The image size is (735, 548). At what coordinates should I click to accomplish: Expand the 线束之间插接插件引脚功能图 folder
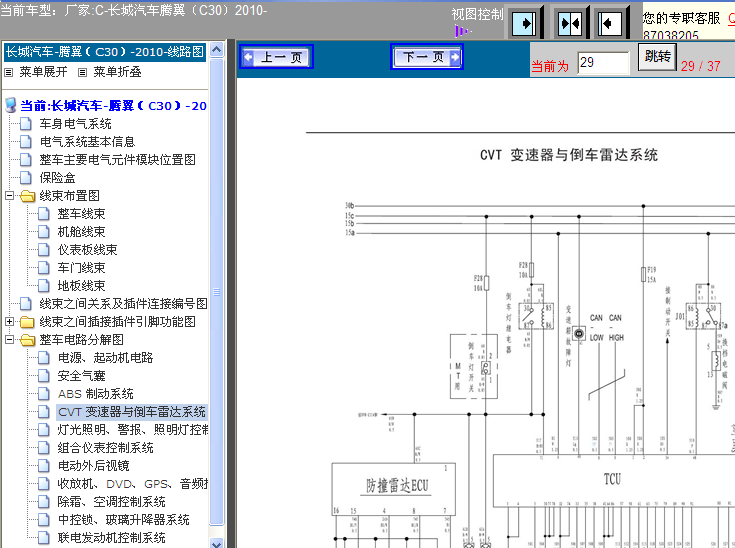pyautogui.click(x=9, y=322)
